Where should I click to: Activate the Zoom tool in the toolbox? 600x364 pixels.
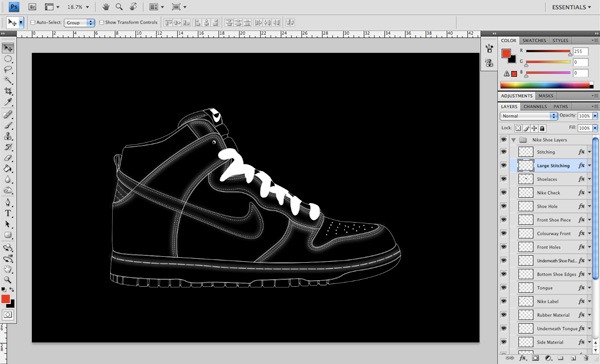[8, 280]
